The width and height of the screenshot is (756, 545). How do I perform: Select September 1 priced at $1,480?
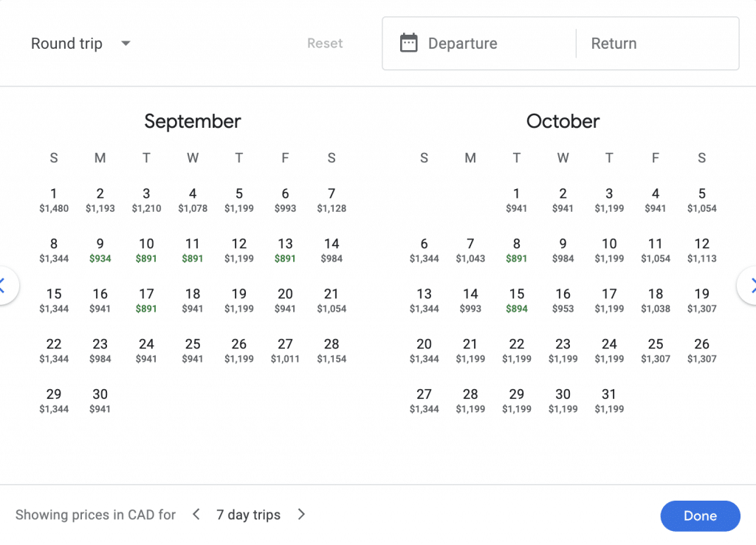coord(54,199)
